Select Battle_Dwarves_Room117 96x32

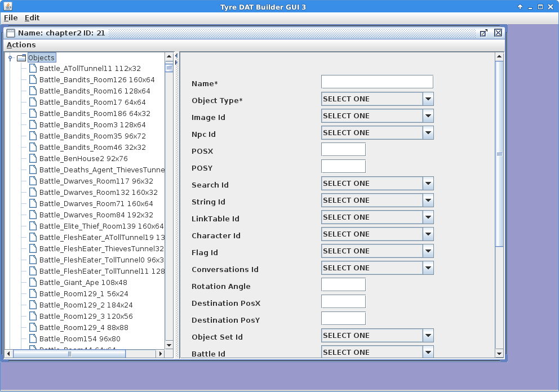click(96, 181)
